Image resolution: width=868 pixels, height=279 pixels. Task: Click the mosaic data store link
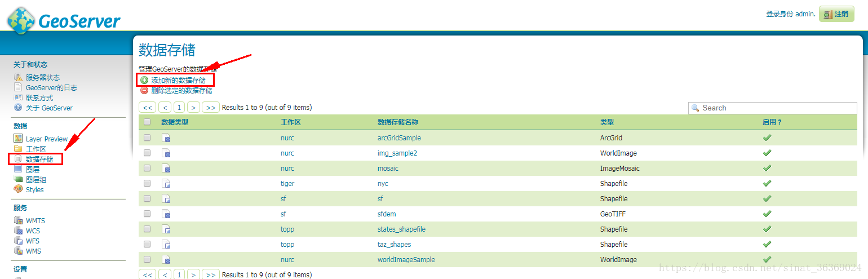tap(388, 169)
